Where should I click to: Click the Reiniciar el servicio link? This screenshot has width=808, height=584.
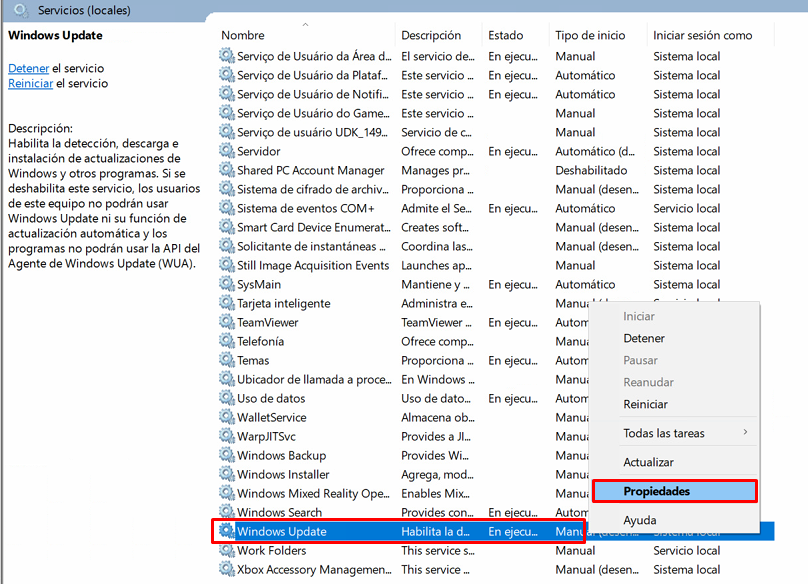pos(30,83)
